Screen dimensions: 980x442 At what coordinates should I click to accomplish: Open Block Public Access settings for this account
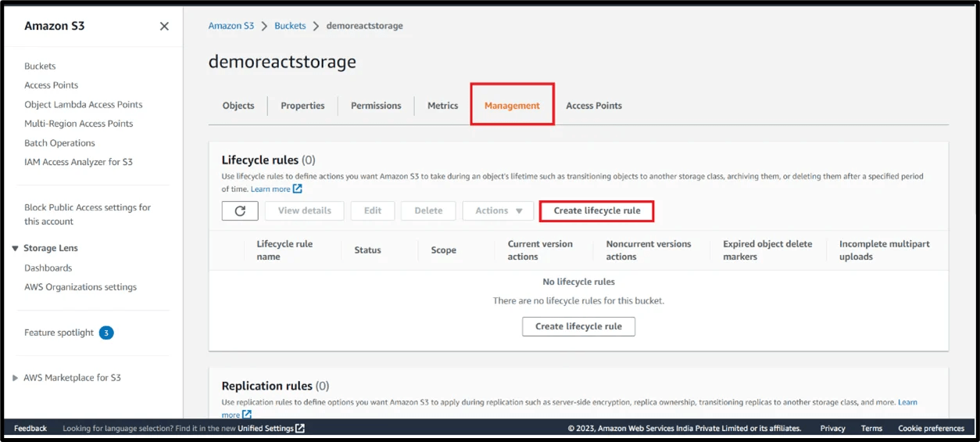tap(88, 214)
